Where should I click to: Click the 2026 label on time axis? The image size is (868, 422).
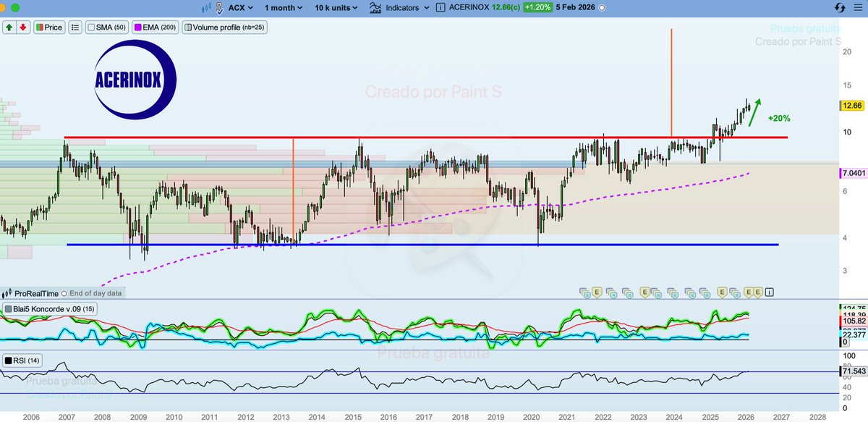coord(745,417)
